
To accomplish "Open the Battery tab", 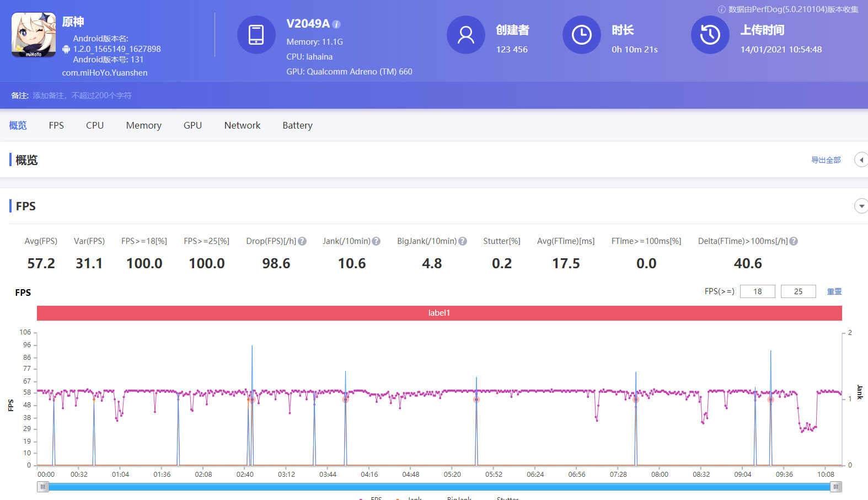I will pos(297,125).
